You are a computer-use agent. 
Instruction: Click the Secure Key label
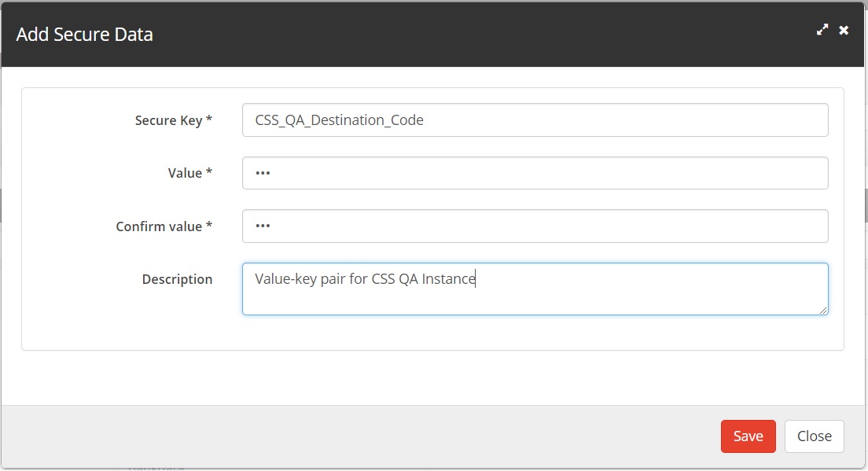pyautogui.click(x=173, y=120)
